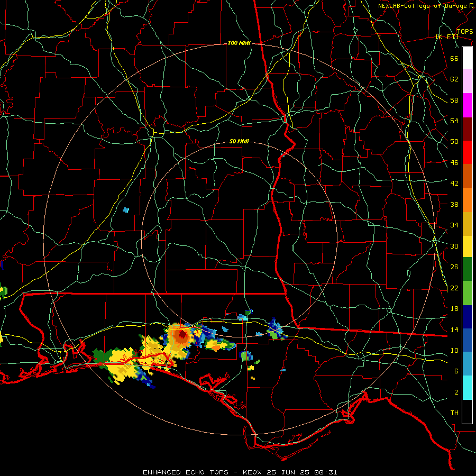Click legend value 2
476x476 pixels.
tap(456, 392)
